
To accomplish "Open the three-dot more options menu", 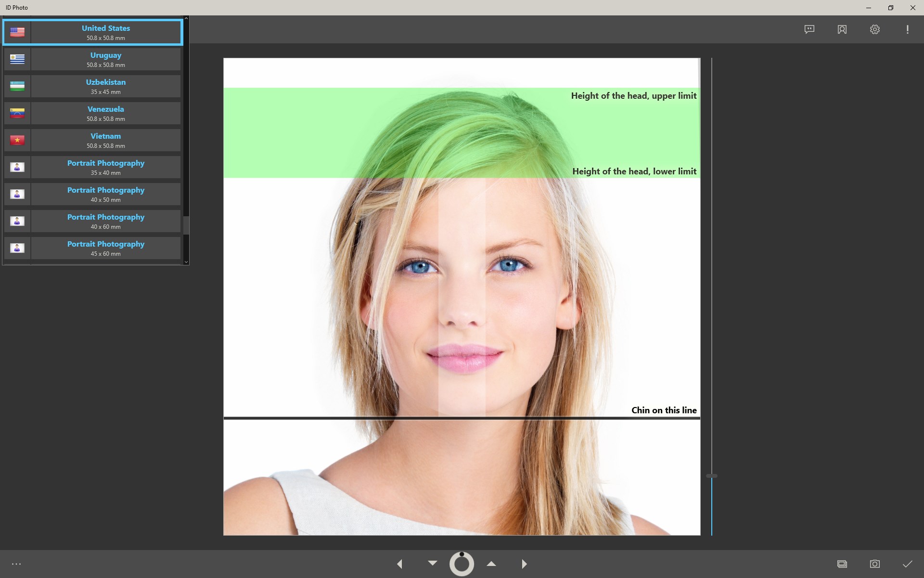I will [x=16, y=564].
